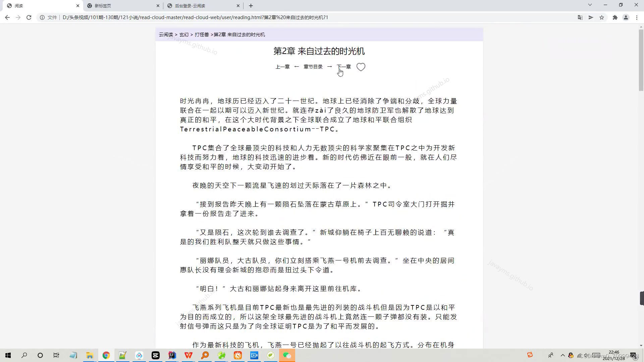The height and width of the screenshot is (362, 644).
Task: Open the Chrome extensions puzzle icon
Action: (615, 17)
